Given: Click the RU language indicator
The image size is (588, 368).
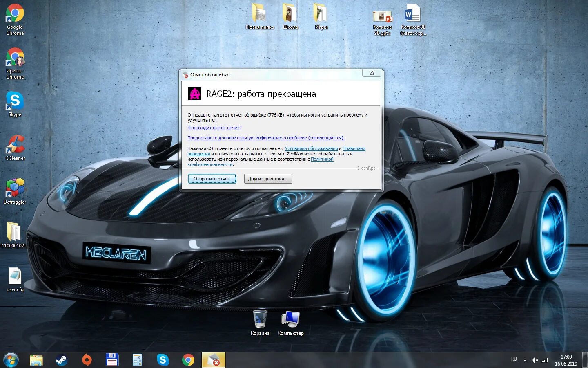Looking at the screenshot, I should (x=514, y=359).
